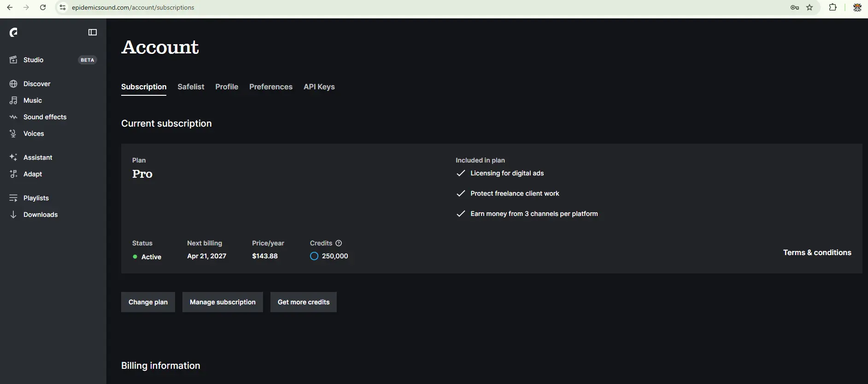Click the Downloads arrow icon
This screenshot has height=384, width=868.
pyautogui.click(x=13, y=215)
